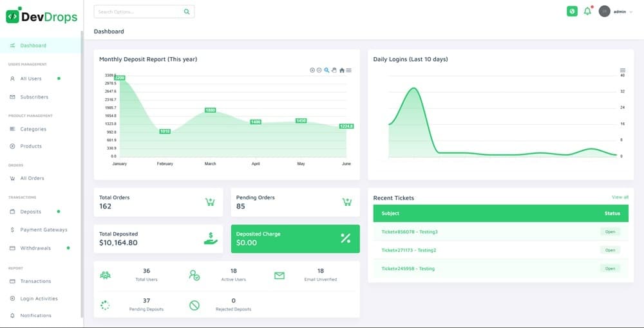The height and width of the screenshot is (328, 644).
Task: Click the search magnifier icon
Action: pyautogui.click(x=187, y=12)
